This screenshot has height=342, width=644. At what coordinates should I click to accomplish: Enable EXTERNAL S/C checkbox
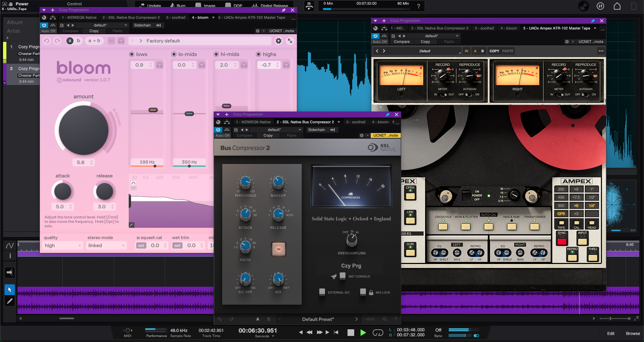(x=322, y=292)
